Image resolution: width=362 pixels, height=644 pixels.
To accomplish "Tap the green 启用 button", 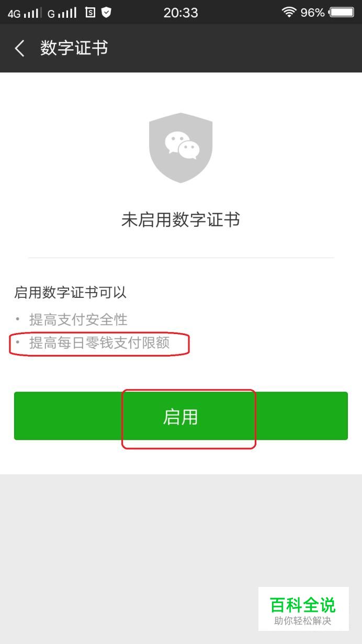I will 180,416.
